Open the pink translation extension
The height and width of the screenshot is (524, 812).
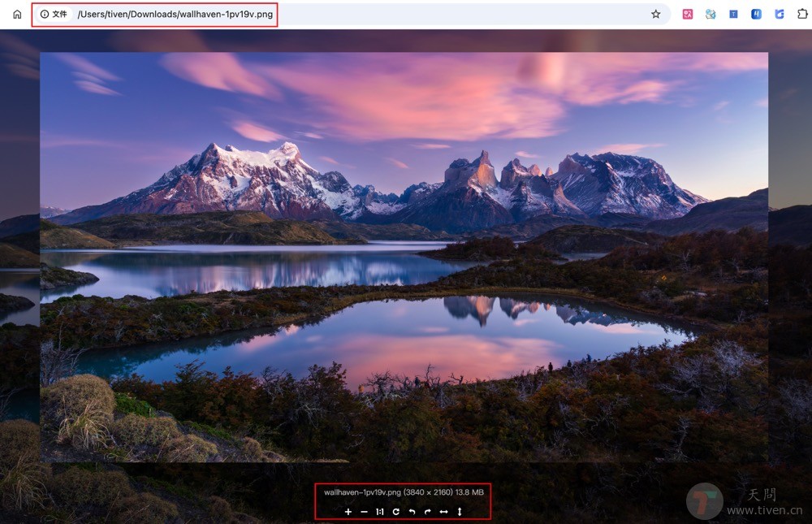click(687, 14)
